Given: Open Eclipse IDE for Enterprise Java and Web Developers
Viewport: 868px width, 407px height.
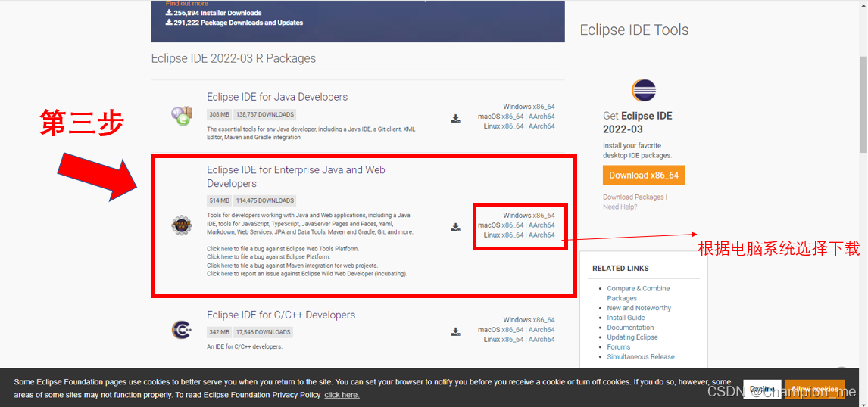Looking at the screenshot, I should pyautogui.click(x=296, y=176).
